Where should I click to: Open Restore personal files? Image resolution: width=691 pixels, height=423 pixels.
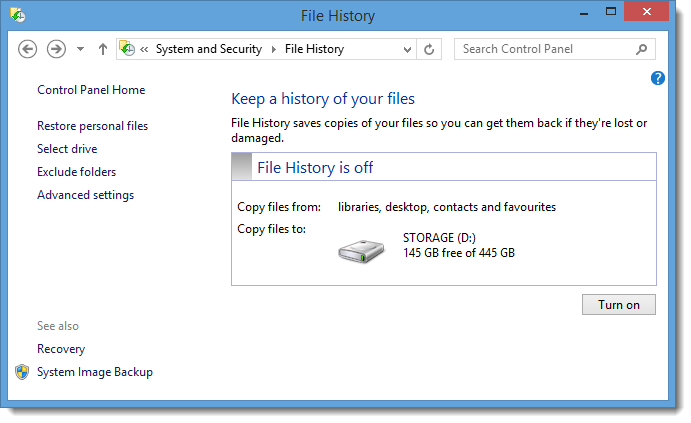point(93,126)
